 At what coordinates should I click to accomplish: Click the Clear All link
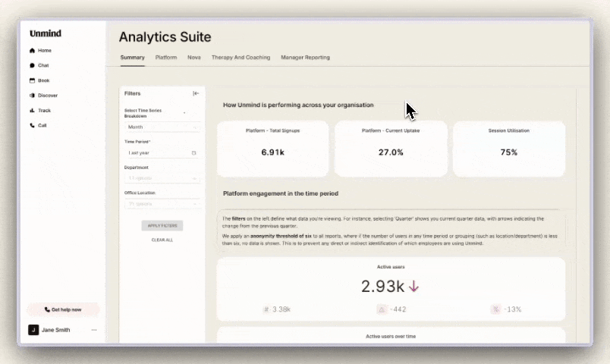point(162,240)
